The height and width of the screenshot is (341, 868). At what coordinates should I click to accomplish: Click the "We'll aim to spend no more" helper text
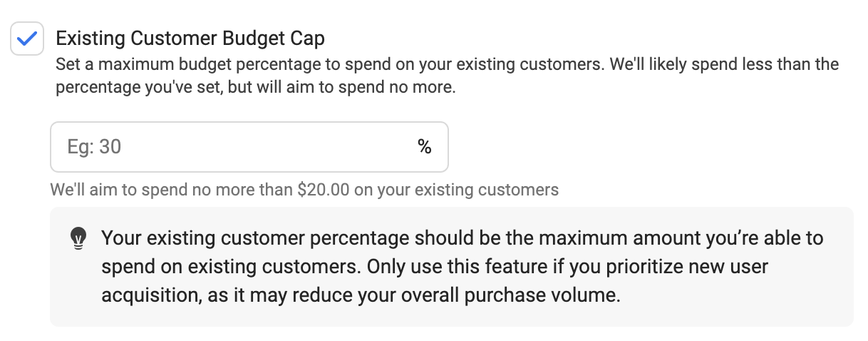point(304,190)
